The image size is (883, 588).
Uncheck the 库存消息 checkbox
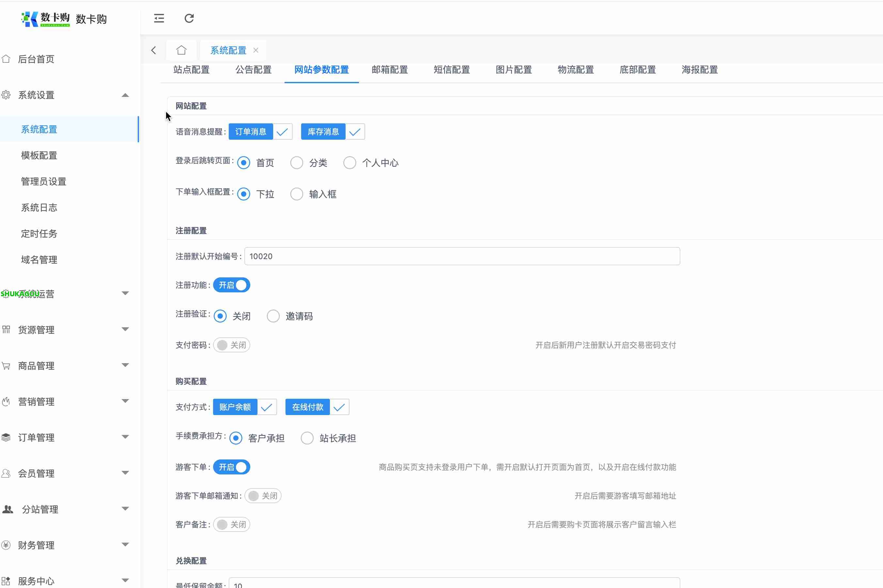click(354, 131)
